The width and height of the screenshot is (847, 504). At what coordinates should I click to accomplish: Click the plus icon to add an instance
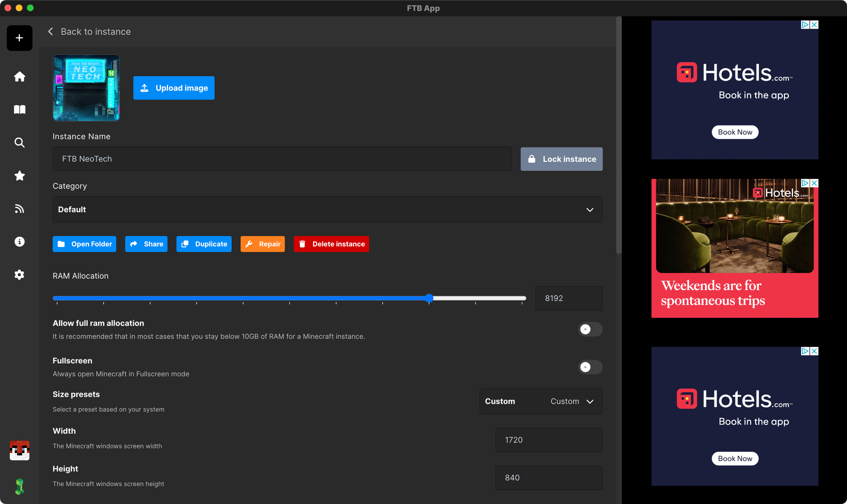coord(19,38)
